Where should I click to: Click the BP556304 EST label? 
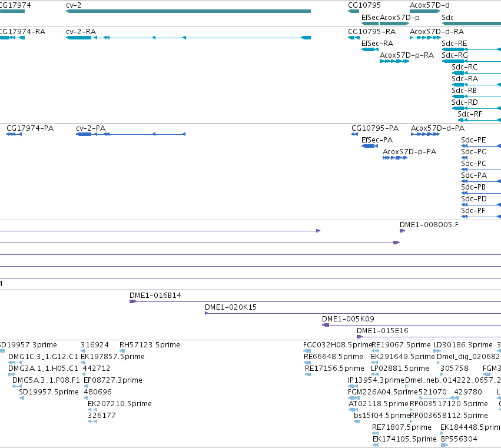pos(459,440)
